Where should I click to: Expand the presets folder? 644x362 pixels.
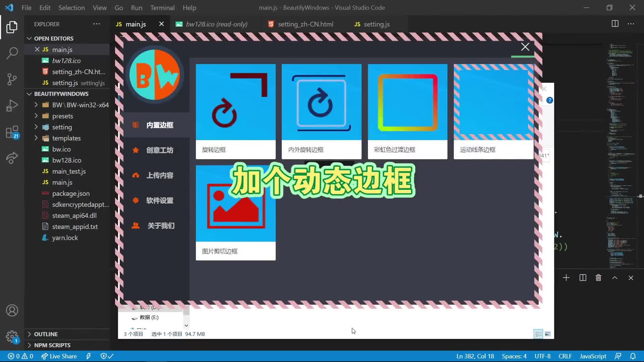[62, 116]
